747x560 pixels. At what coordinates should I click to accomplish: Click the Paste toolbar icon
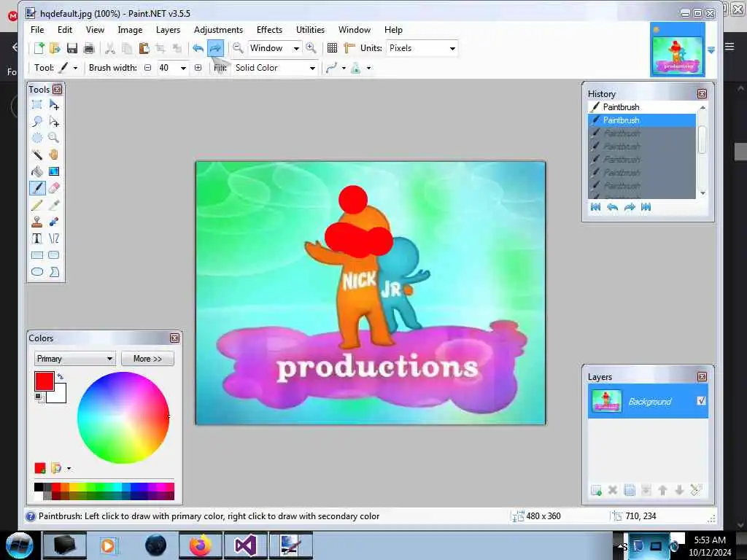[x=144, y=48]
